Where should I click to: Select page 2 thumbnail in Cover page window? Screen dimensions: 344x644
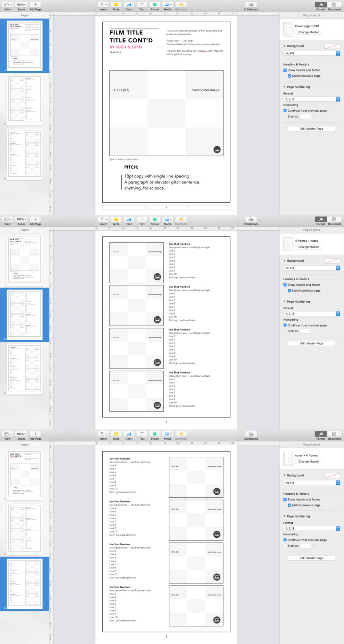(25, 99)
